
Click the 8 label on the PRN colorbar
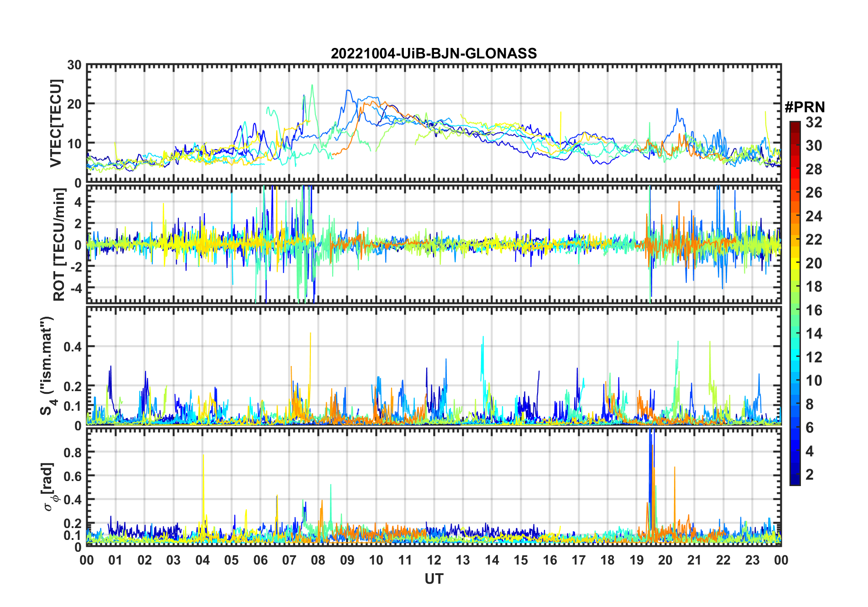click(x=810, y=404)
